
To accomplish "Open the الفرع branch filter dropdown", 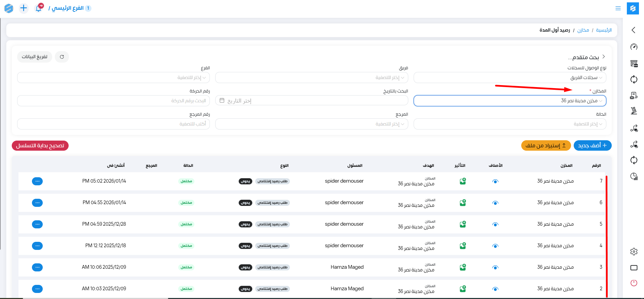I will click(x=113, y=77).
